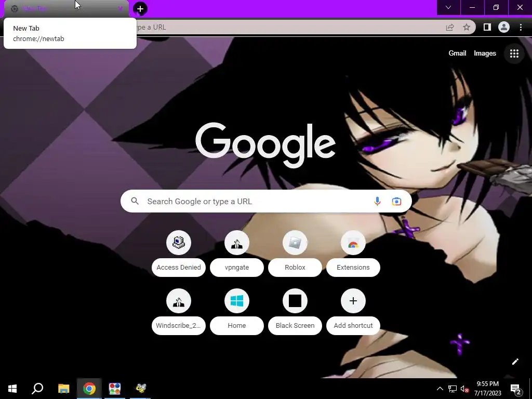Open the Extensions shortcut icon
The image size is (532, 399).
tap(353, 243)
